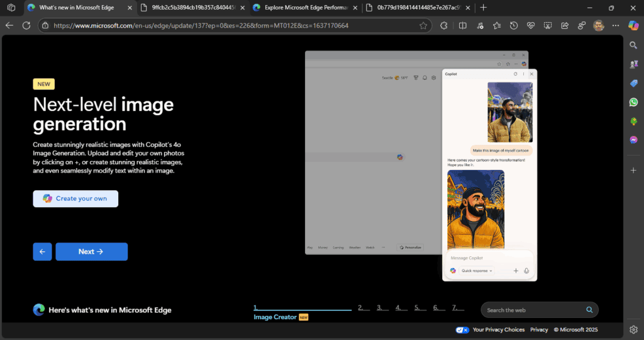
Task: Open Messenger in the sidebar
Action: click(633, 140)
